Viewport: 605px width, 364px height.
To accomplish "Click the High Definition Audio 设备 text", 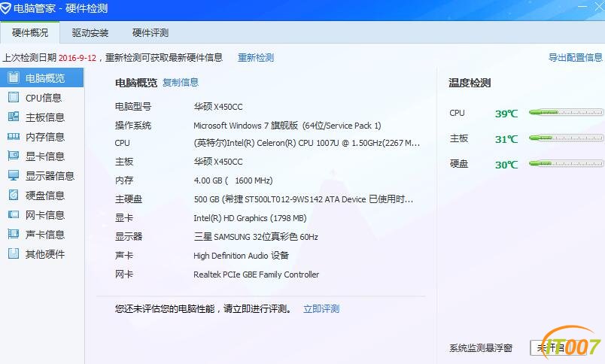I will [241, 255].
